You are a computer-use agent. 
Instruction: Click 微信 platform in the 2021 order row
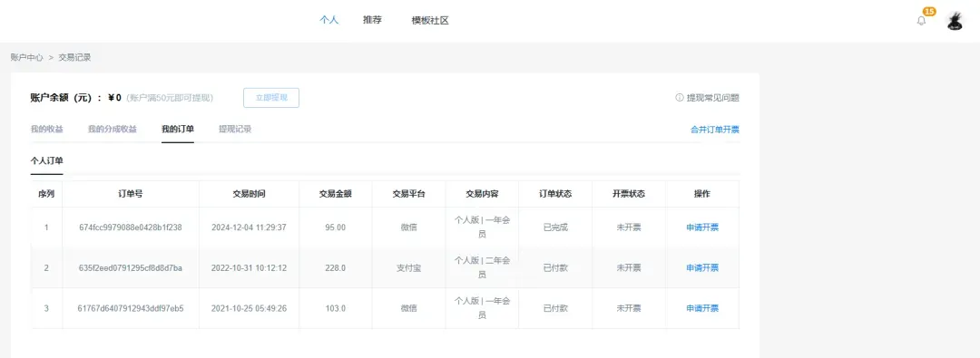[408, 308]
